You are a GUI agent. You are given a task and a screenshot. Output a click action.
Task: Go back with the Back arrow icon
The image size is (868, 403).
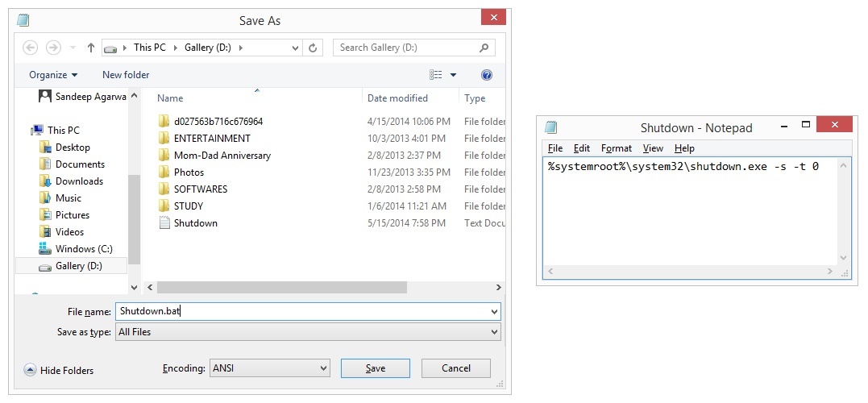point(31,48)
